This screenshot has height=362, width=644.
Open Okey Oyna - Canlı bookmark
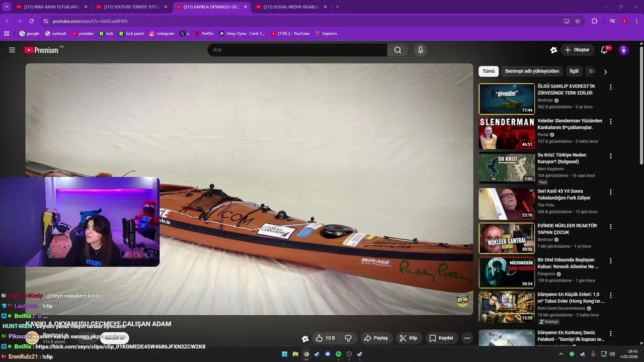click(x=242, y=34)
